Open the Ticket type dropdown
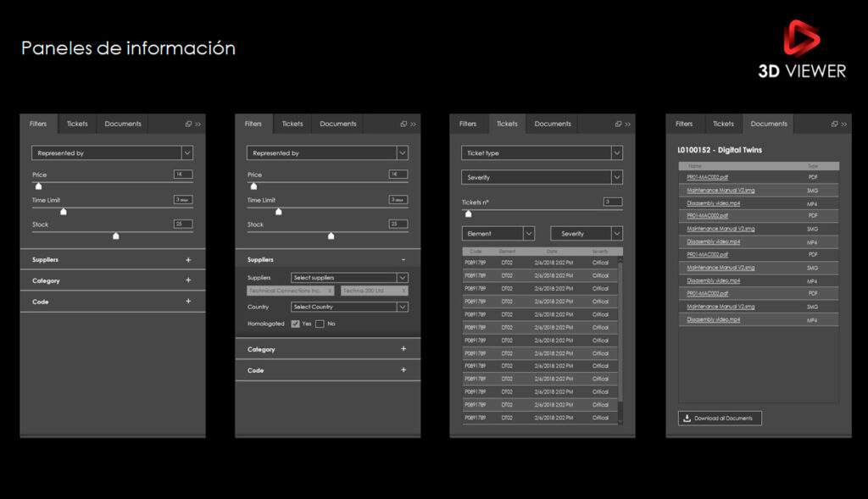 pos(542,153)
